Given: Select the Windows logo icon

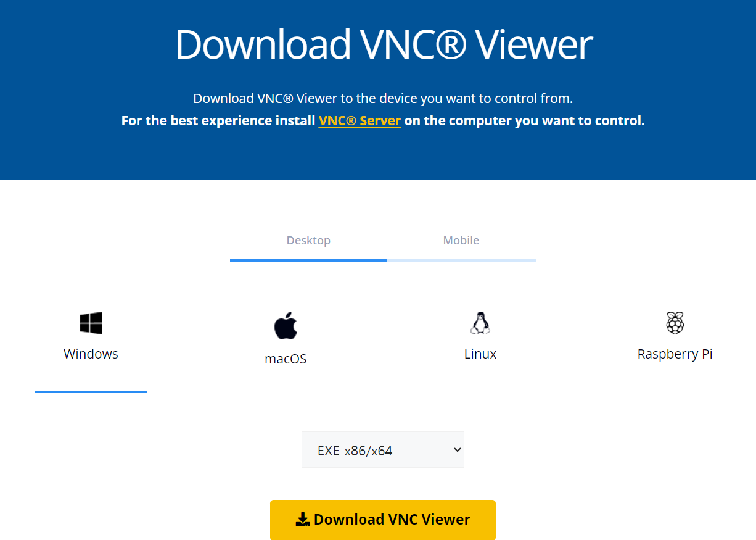Looking at the screenshot, I should 91,323.
